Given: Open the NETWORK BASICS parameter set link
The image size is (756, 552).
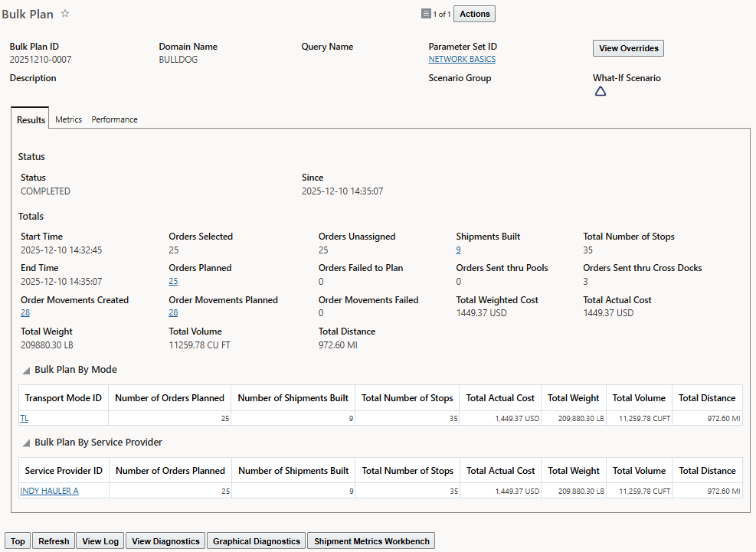Looking at the screenshot, I should tap(462, 59).
